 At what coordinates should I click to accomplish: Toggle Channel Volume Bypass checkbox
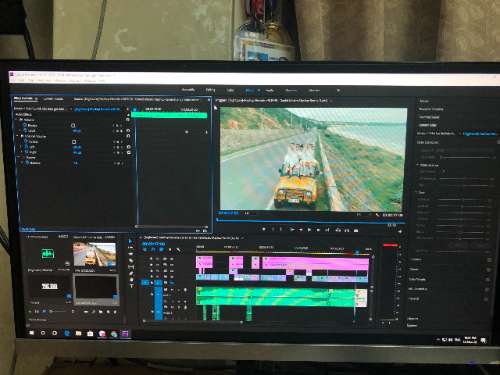(x=74, y=142)
